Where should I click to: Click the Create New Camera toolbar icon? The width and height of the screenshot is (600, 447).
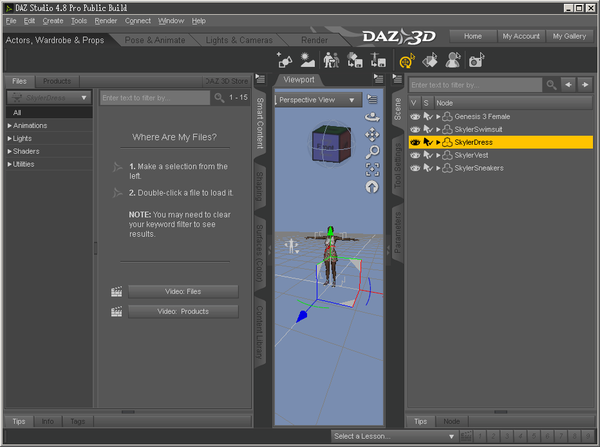coord(284,60)
